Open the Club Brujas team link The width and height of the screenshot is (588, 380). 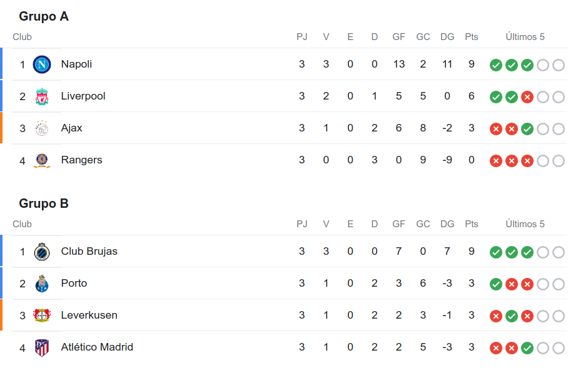click(89, 251)
